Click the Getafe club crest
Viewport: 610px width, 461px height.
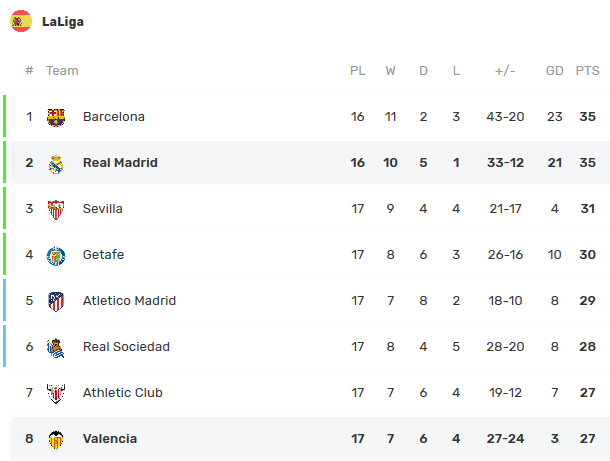tap(56, 255)
